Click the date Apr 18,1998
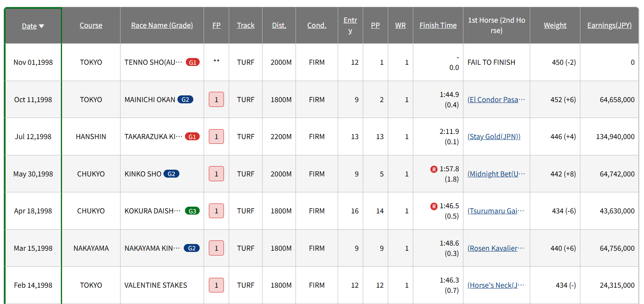This screenshot has height=304, width=644. (33, 211)
